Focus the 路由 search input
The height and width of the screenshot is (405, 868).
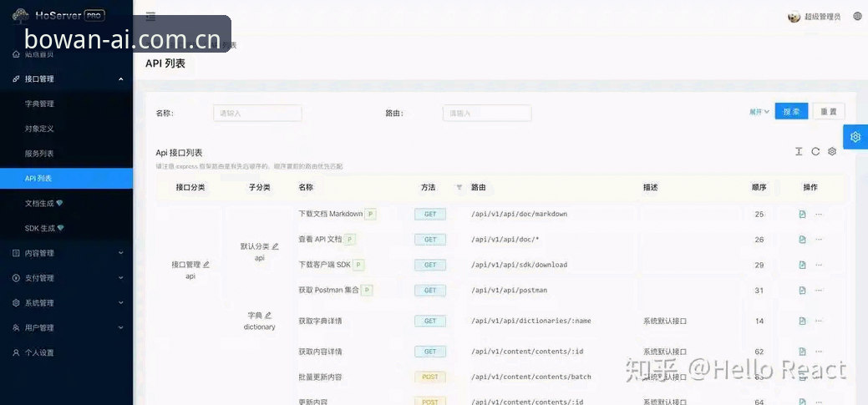[487, 113]
